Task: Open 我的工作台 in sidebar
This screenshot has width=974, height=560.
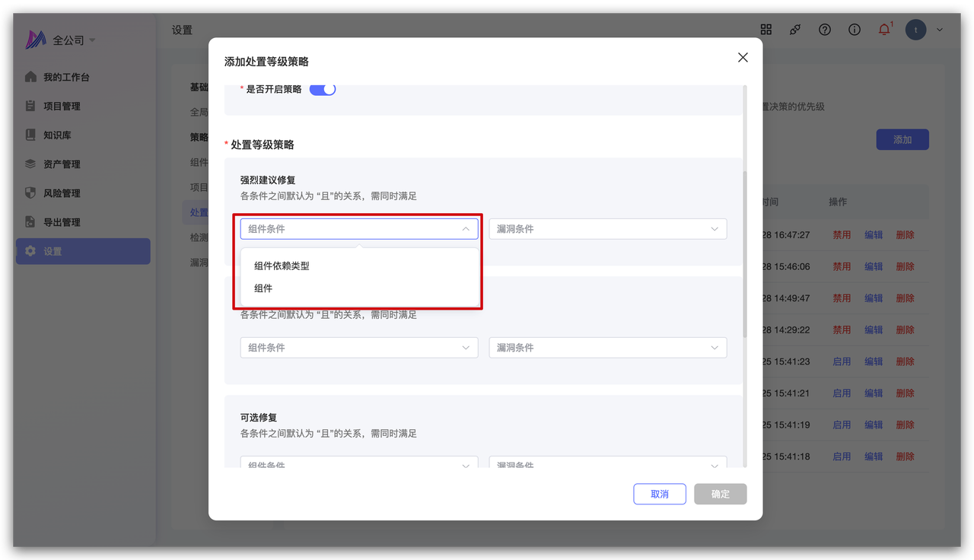Action: click(x=66, y=78)
